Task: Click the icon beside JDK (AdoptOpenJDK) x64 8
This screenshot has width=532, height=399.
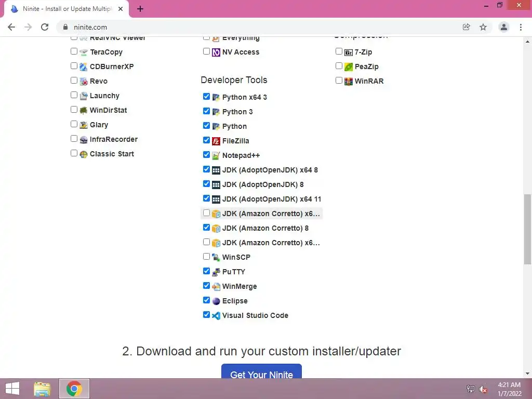Action: point(216,170)
